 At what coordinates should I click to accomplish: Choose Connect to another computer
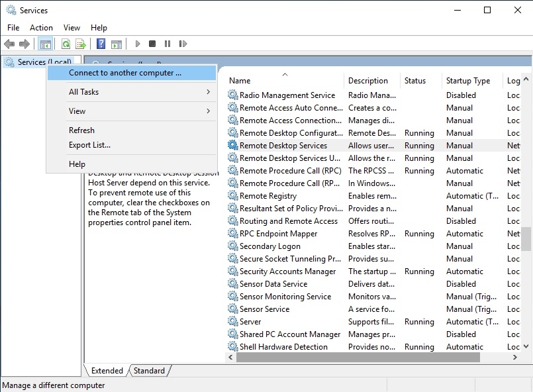[125, 73]
